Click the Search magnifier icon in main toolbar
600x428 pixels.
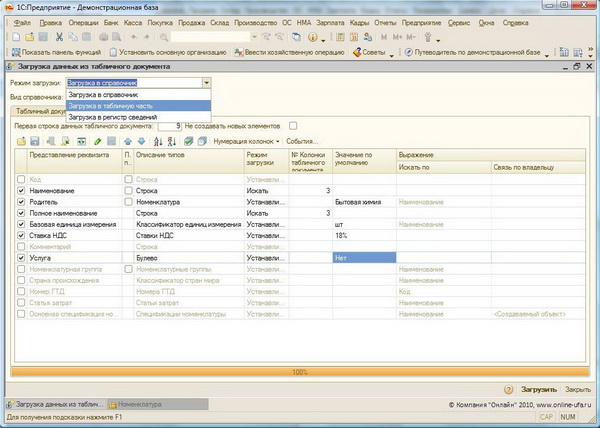pos(164,37)
